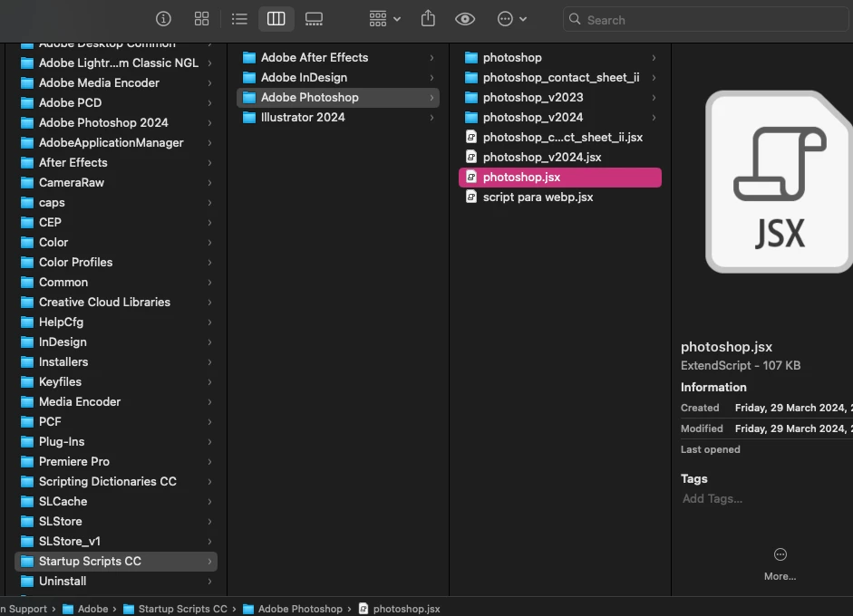Open the After Effects folder
Image resolution: width=853 pixels, height=616 pixels.
[x=116, y=162]
